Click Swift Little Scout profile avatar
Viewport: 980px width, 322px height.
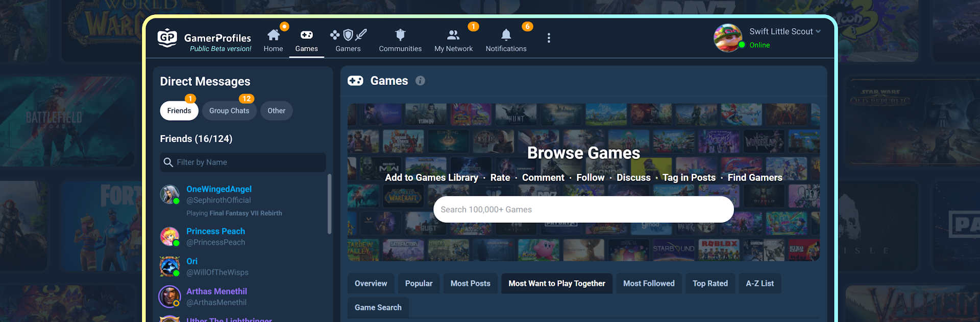coord(727,38)
